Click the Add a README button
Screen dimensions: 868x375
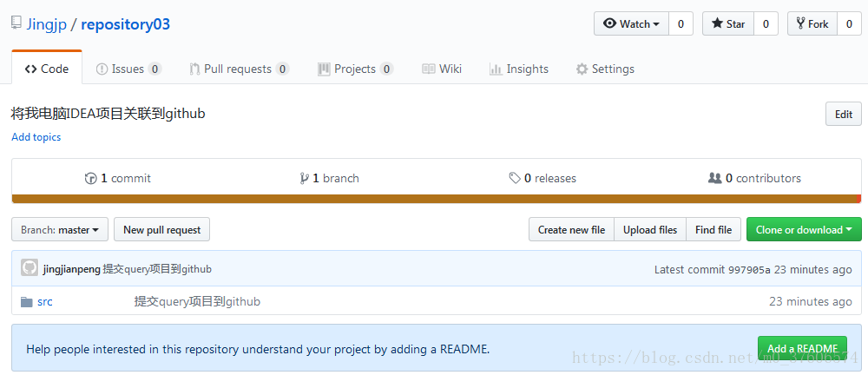coord(802,348)
